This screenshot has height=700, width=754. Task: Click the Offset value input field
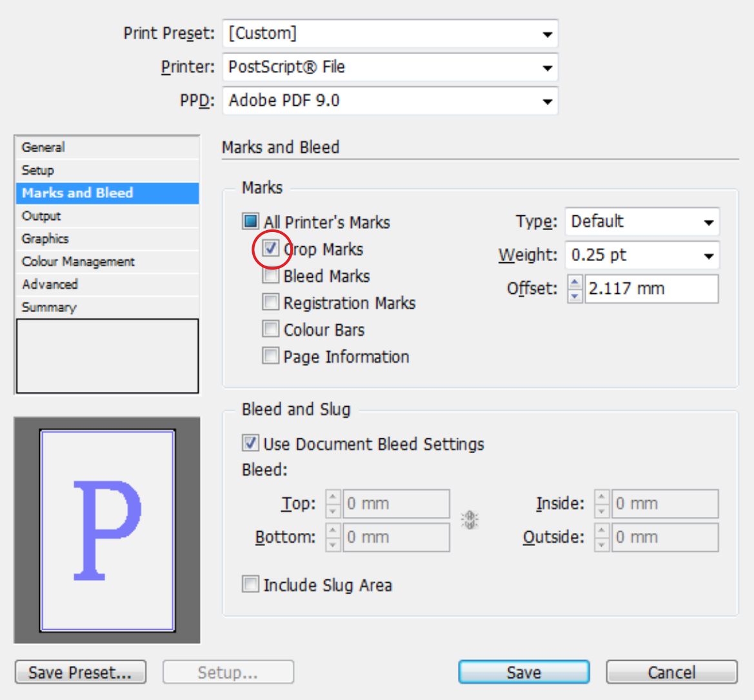click(650, 289)
